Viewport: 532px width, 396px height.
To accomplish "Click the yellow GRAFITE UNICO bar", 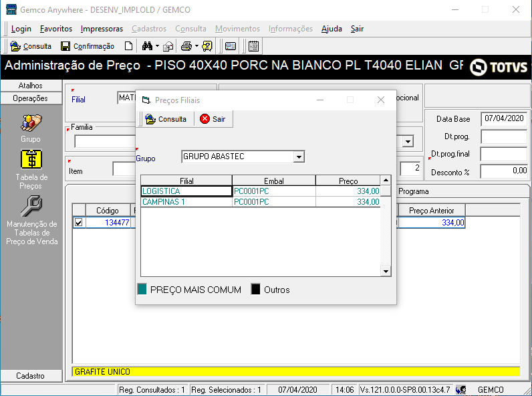I will tap(296, 371).
